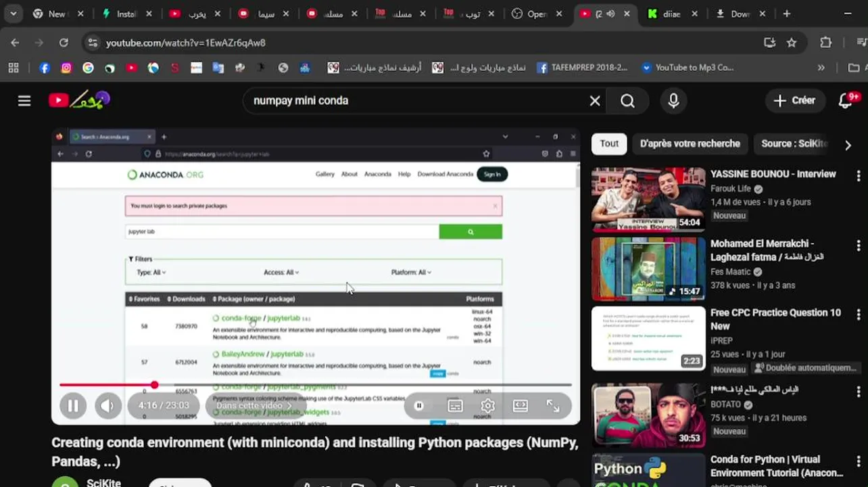View site information icon beside the URL
The image size is (868, 487).
pos(93,43)
